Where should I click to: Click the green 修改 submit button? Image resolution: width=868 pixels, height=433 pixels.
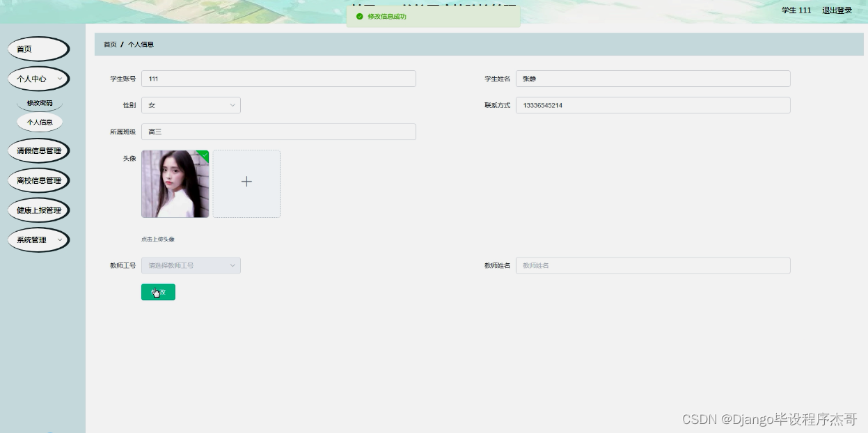point(158,292)
